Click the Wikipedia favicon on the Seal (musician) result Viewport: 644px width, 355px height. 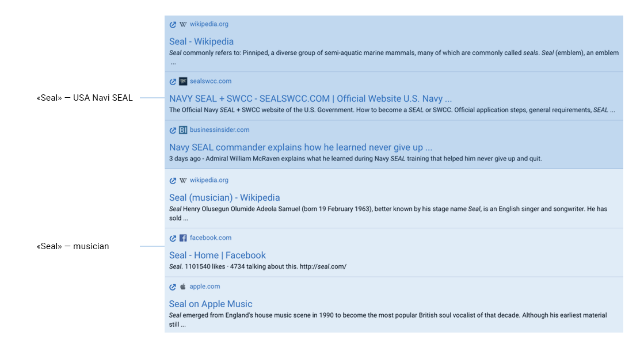click(183, 180)
